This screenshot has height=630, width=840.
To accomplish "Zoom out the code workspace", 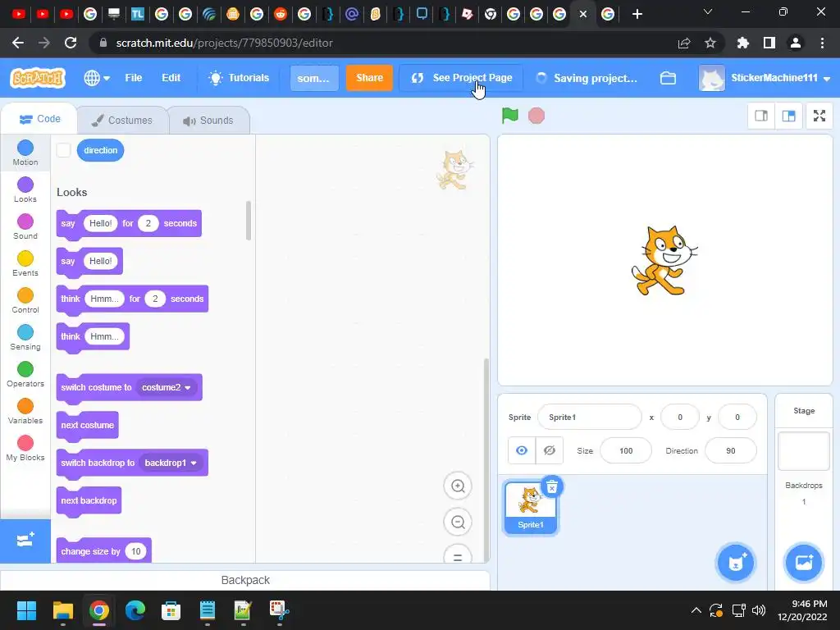I will coord(458,522).
